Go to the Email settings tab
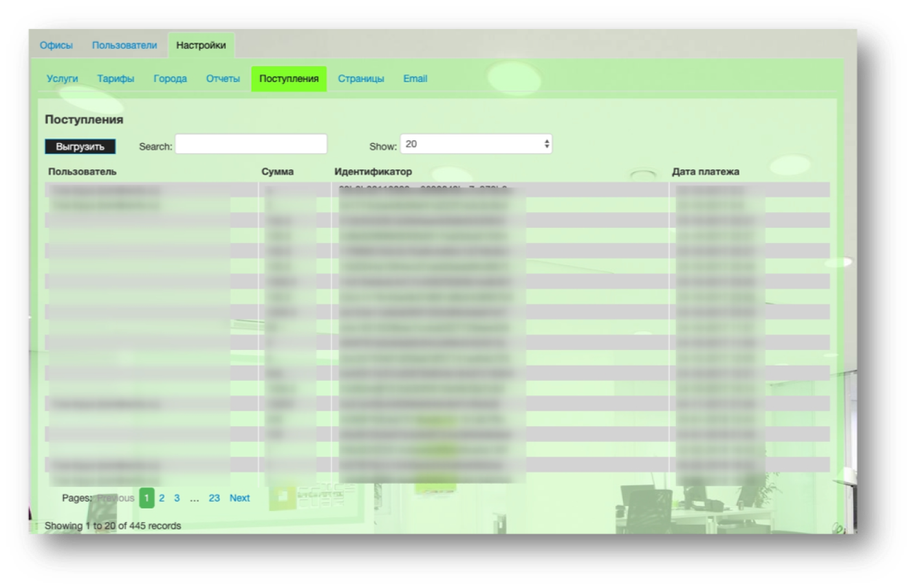912x588 pixels. pyautogui.click(x=415, y=79)
